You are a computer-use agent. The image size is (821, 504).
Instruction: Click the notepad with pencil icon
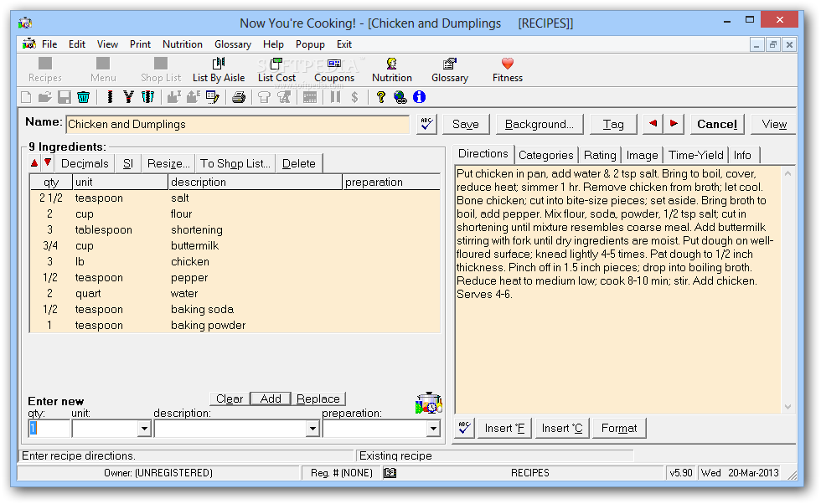point(213,97)
